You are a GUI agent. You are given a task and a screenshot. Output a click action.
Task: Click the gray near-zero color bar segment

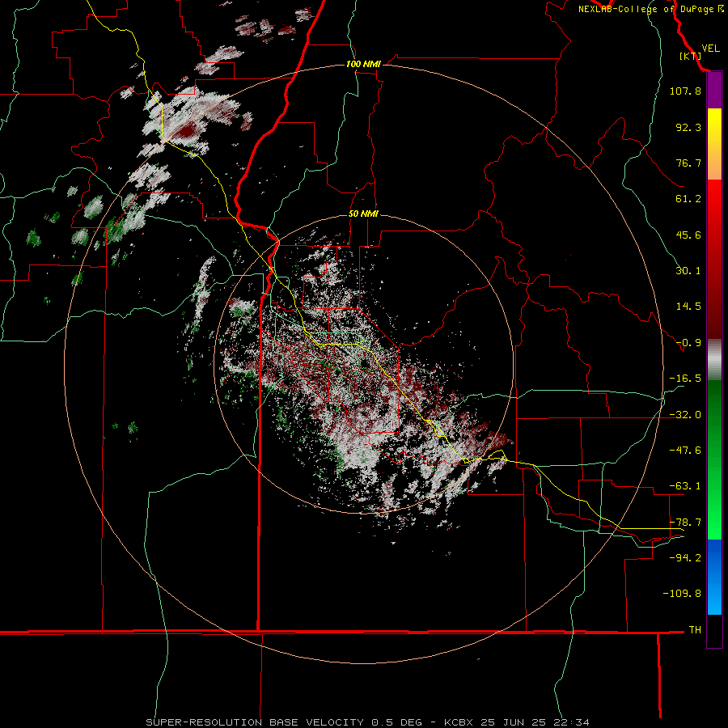pos(714,360)
